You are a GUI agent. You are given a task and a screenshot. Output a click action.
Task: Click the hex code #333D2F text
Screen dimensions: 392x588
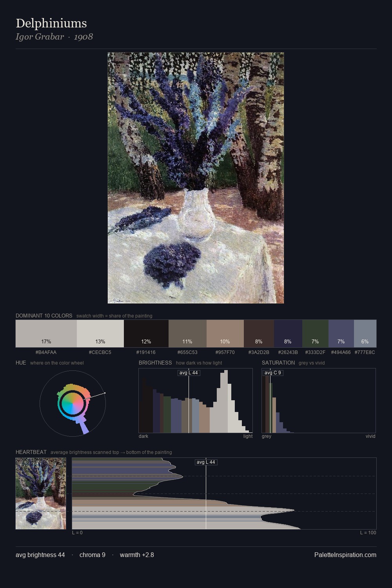tap(315, 352)
